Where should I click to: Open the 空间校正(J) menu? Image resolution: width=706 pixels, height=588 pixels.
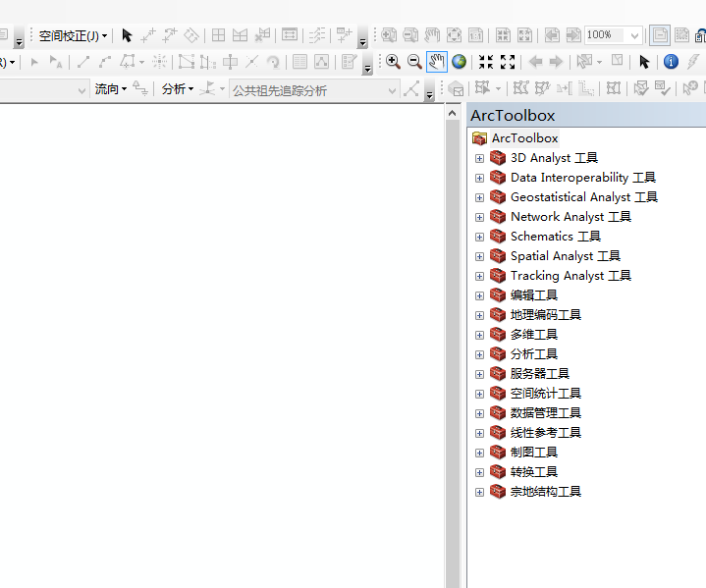(73, 35)
